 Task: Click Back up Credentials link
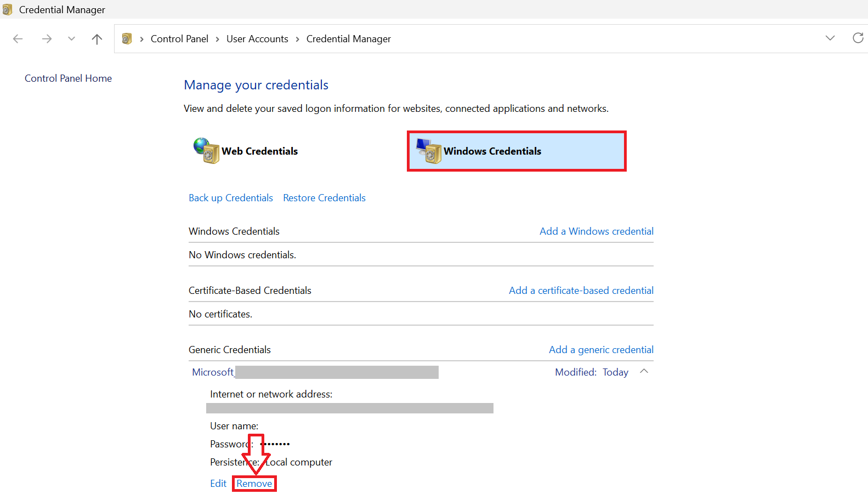231,198
